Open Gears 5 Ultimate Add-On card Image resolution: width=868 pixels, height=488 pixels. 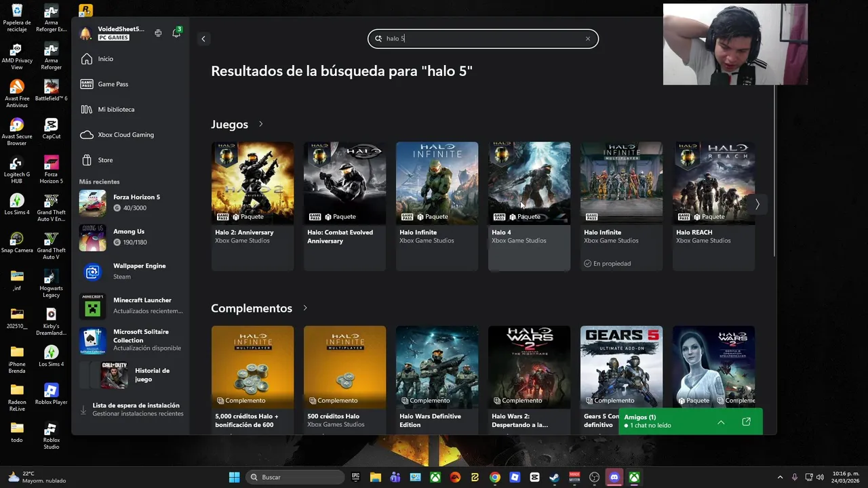(x=621, y=366)
